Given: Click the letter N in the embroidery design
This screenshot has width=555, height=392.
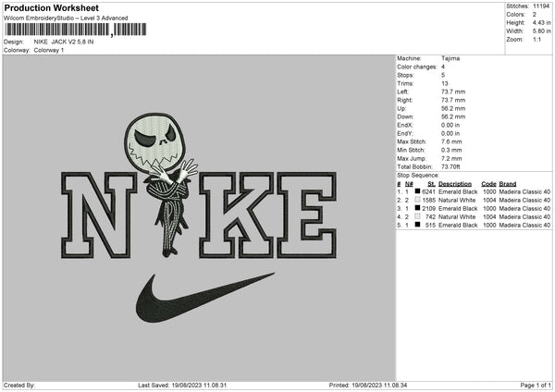Looking at the screenshot, I should point(99,214).
